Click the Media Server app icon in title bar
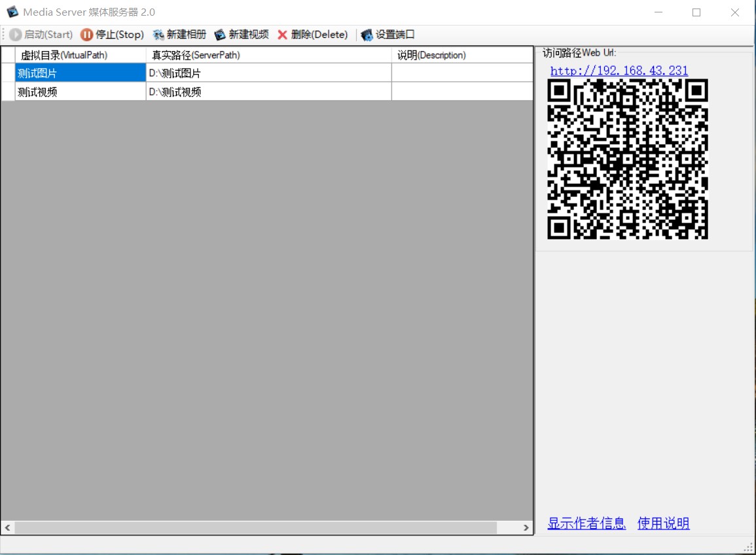 [x=12, y=12]
